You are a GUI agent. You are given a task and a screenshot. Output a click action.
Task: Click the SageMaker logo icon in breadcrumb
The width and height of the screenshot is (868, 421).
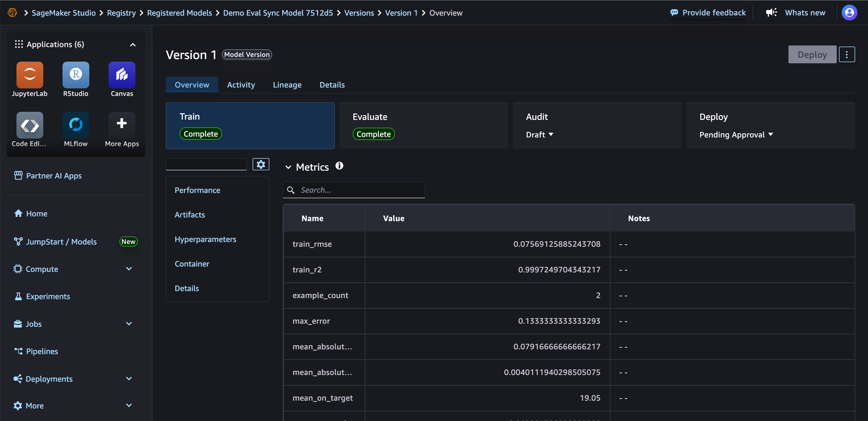pos(13,13)
